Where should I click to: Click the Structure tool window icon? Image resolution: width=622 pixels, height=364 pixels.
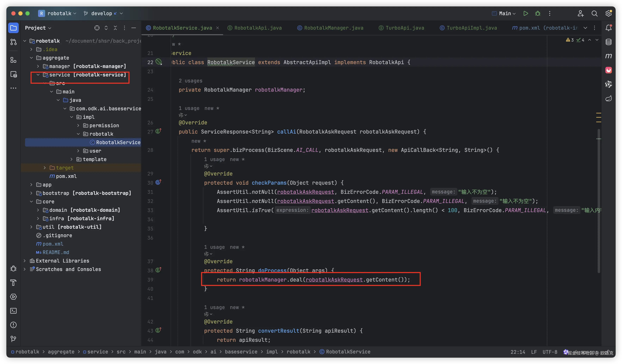tap(13, 60)
